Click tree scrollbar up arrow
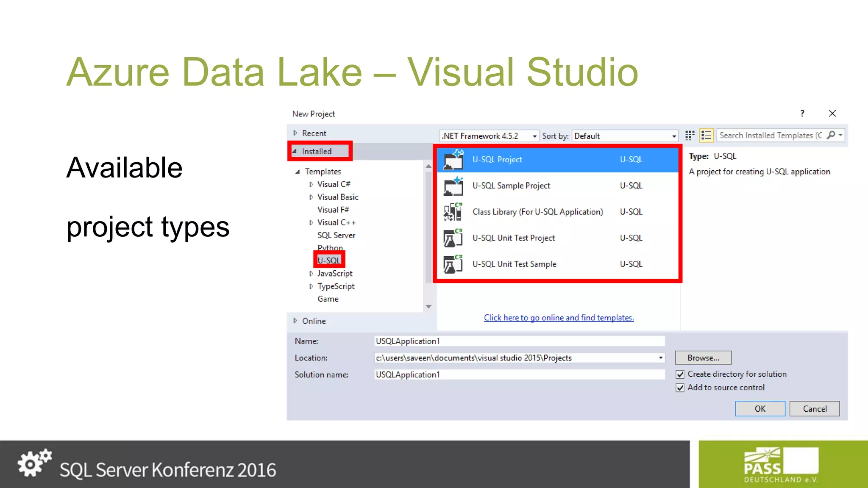 pos(428,166)
